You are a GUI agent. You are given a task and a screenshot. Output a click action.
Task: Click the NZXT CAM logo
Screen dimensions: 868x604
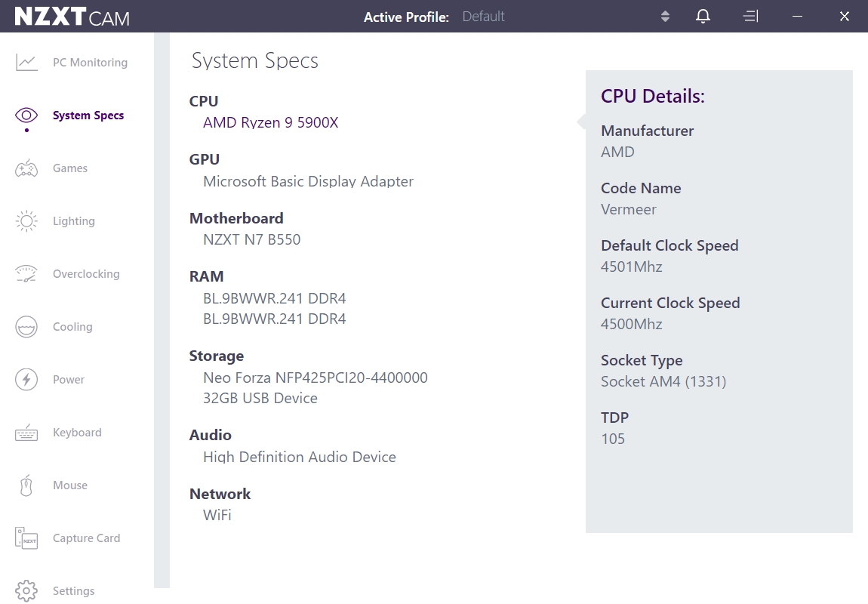[72, 17]
